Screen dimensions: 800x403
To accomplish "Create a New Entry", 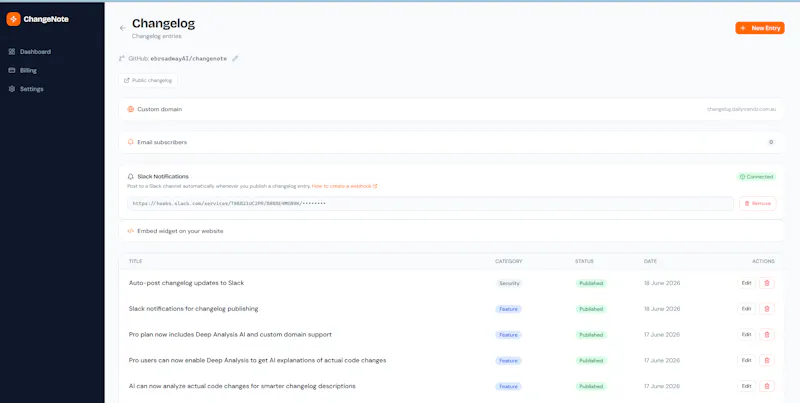I will pos(760,28).
